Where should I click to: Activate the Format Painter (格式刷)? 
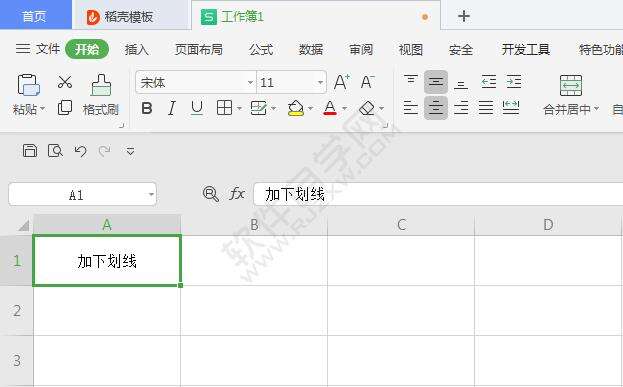coord(101,95)
